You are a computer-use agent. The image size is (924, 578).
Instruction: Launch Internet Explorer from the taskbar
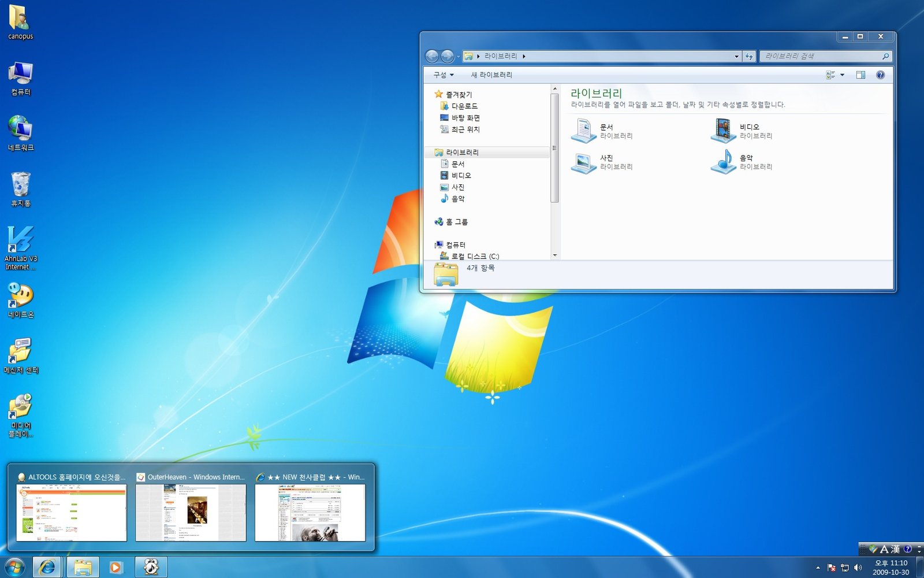(47, 567)
